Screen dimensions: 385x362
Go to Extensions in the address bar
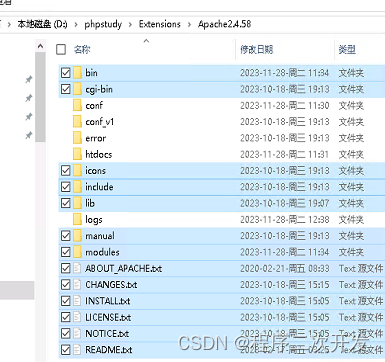(160, 24)
